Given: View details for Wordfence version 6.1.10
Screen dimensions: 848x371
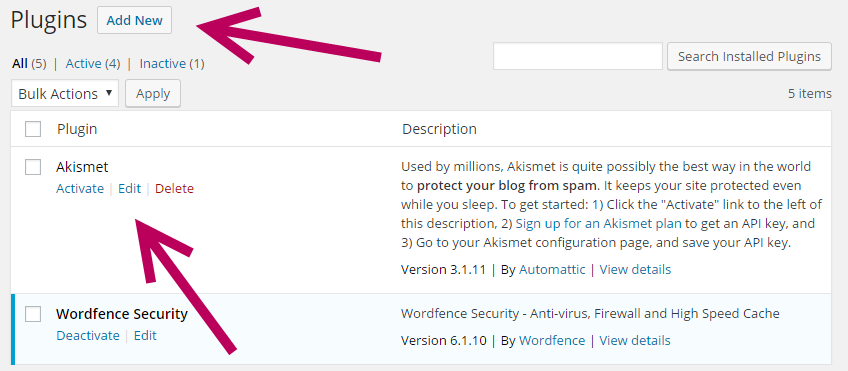Looking at the screenshot, I should coord(635,341).
